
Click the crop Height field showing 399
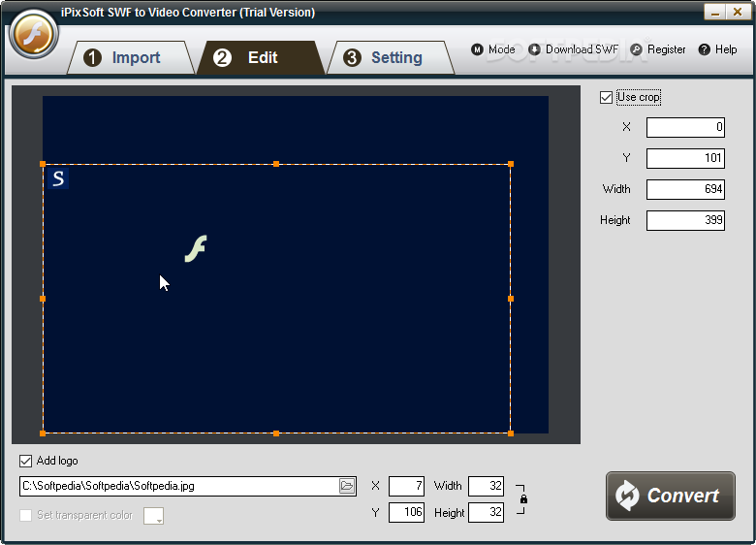coord(685,220)
